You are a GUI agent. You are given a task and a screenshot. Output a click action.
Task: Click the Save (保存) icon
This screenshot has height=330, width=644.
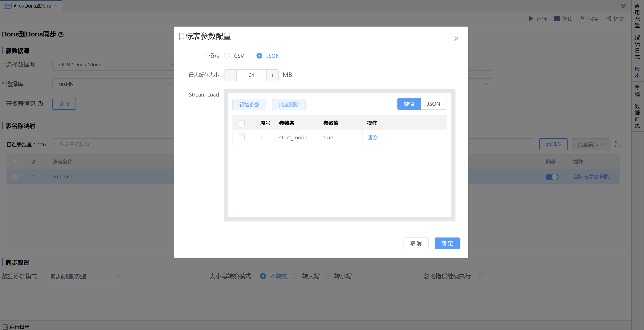click(583, 19)
